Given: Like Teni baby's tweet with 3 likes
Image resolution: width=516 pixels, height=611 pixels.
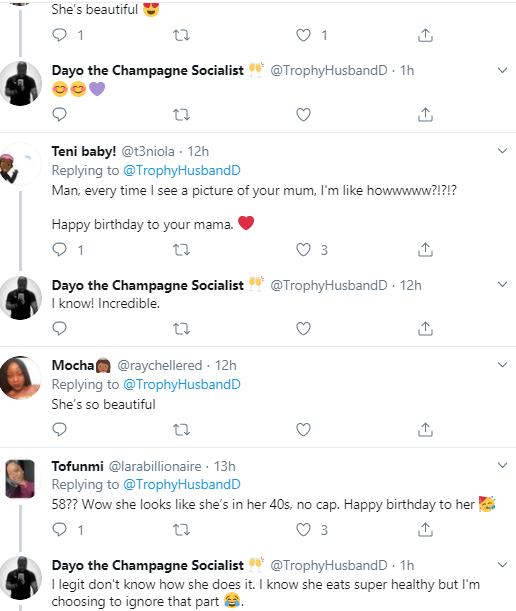Looking at the screenshot, I should point(303,249).
